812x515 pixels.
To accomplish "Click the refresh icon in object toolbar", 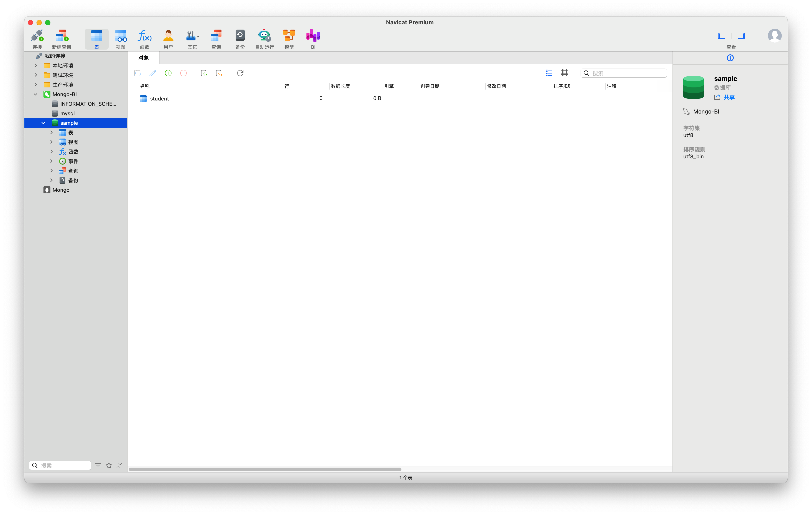I will tap(240, 73).
